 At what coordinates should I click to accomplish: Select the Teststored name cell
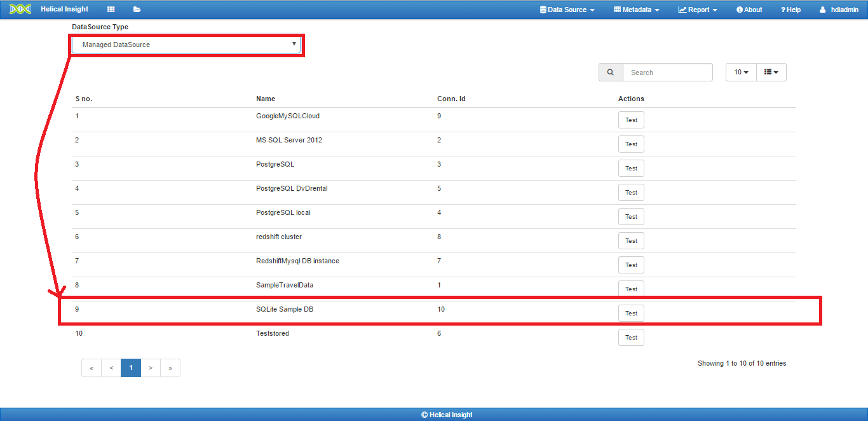click(x=273, y=333)
